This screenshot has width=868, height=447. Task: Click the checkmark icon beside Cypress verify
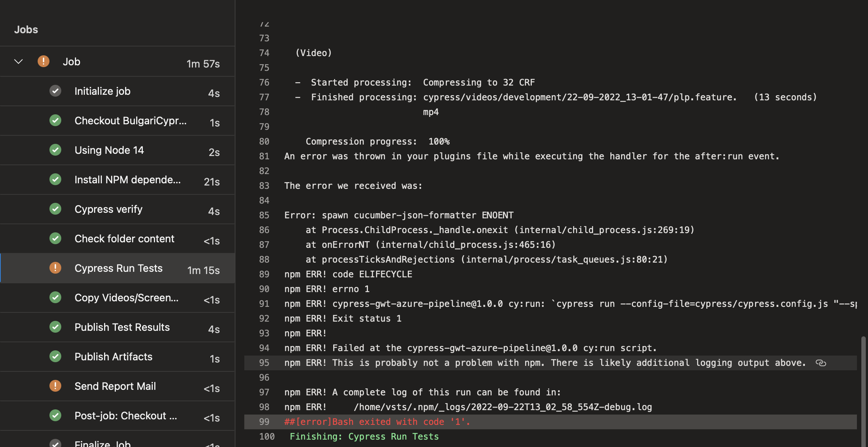click(x=55, y=209)
